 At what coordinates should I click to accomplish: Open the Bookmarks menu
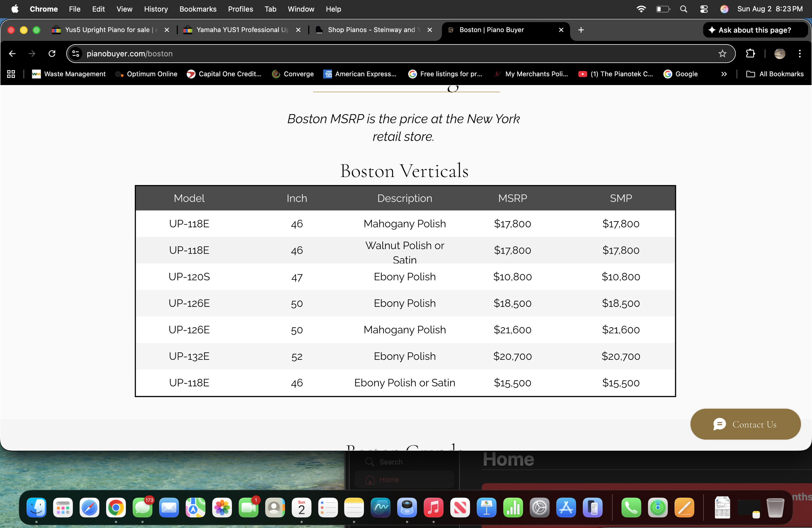(x=198, y=9)
